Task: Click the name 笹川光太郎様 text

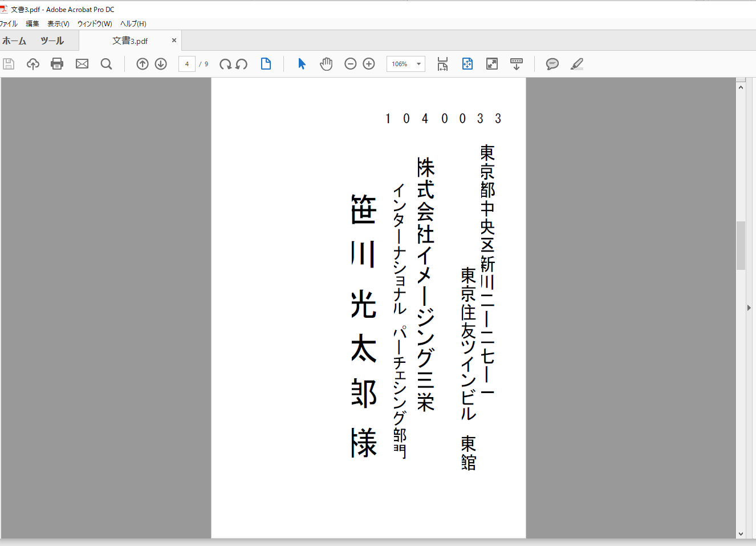Action: (x=364, y=326)
